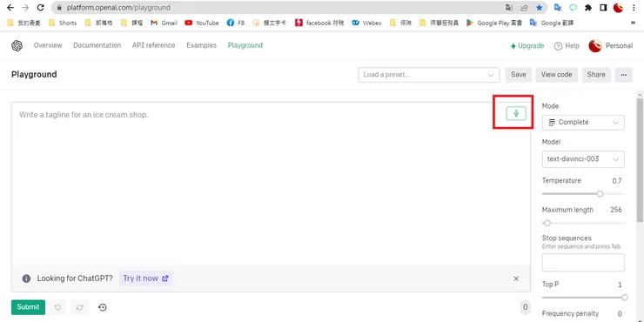Go to the Overview tab
Image resolution: width=644 pixels, height=322 pixels.
pos(48,45)
